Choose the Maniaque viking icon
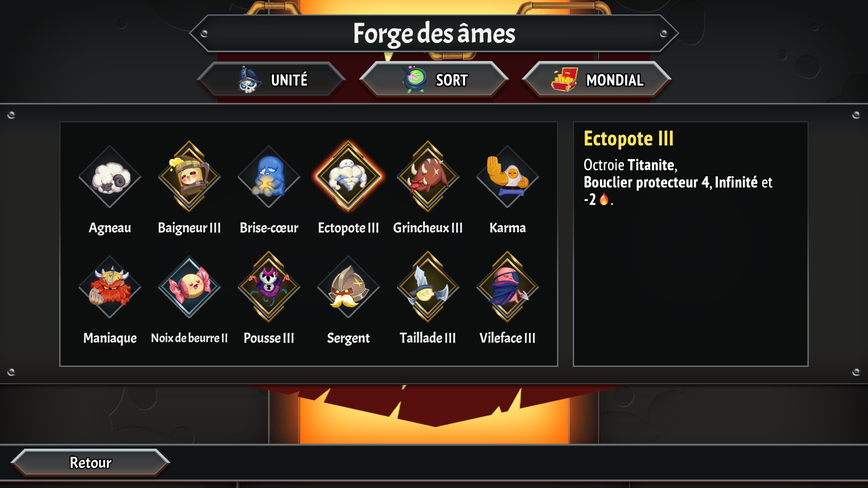Image resolution: width=868 pixels, height=488 pixels. point(110,287)
